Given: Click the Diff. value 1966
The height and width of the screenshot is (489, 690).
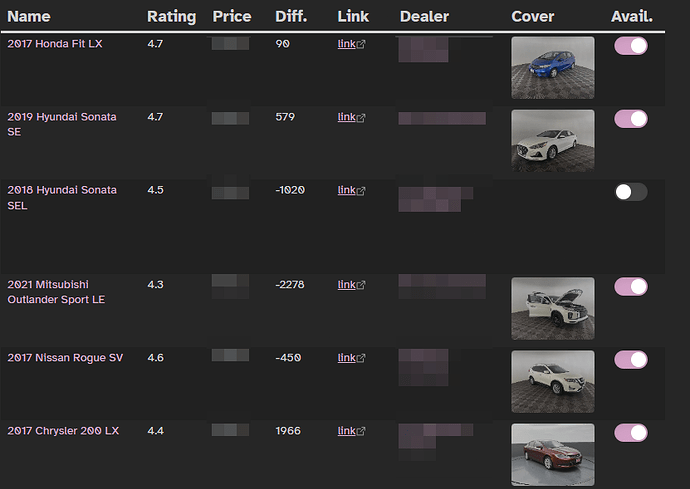Looking at the screenshot, I should coord(288,431).
